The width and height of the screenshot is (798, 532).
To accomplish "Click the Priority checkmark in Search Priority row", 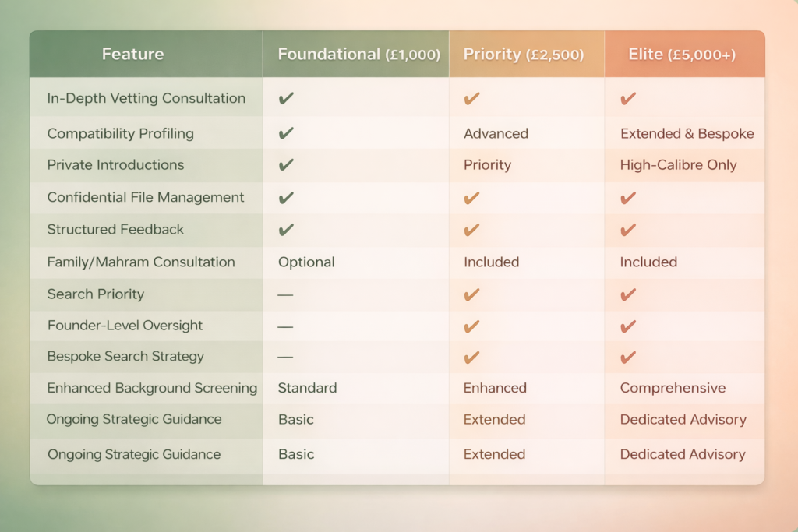I will click(471, 294).
